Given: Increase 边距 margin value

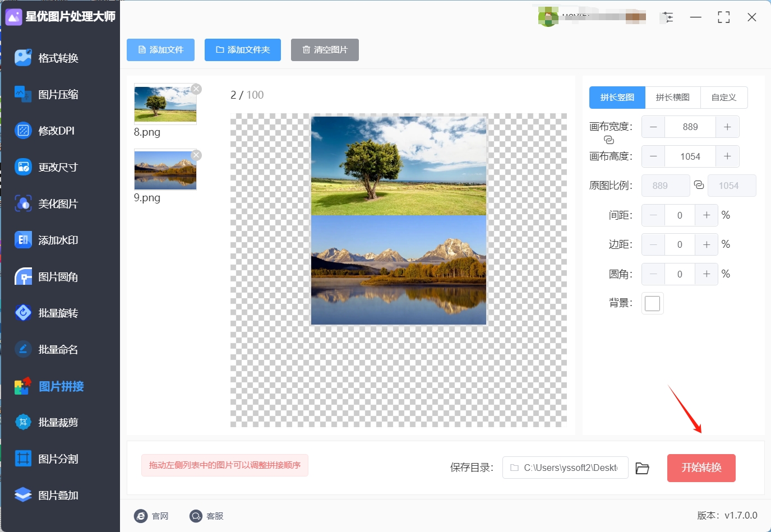Looking at the screenshot, I should pos(707,244).
